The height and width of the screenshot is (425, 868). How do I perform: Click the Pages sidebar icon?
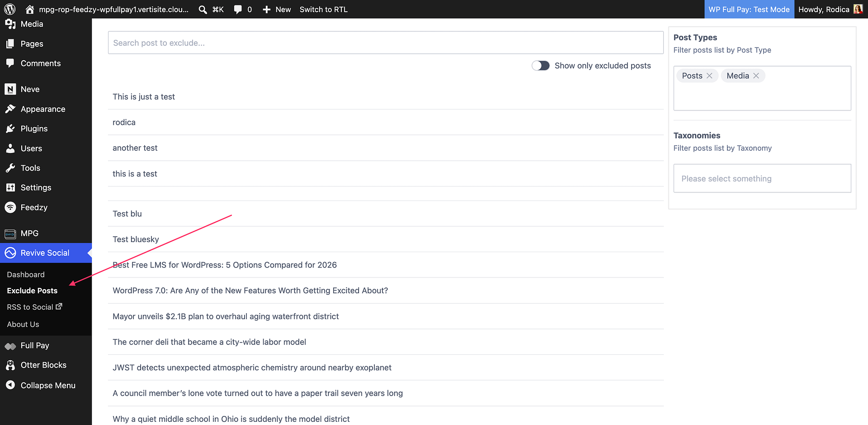click(10, 43)
